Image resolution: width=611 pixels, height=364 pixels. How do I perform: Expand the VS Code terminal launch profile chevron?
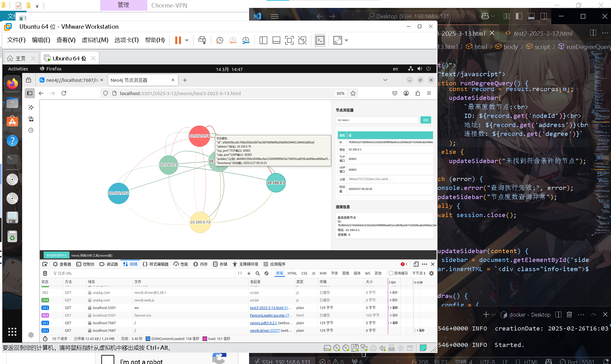tap(493, 315)
